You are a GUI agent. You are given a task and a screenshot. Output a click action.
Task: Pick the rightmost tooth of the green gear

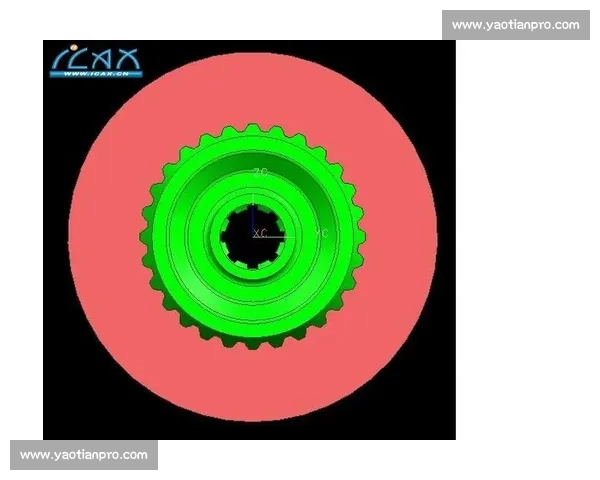[x=360, y=237]
